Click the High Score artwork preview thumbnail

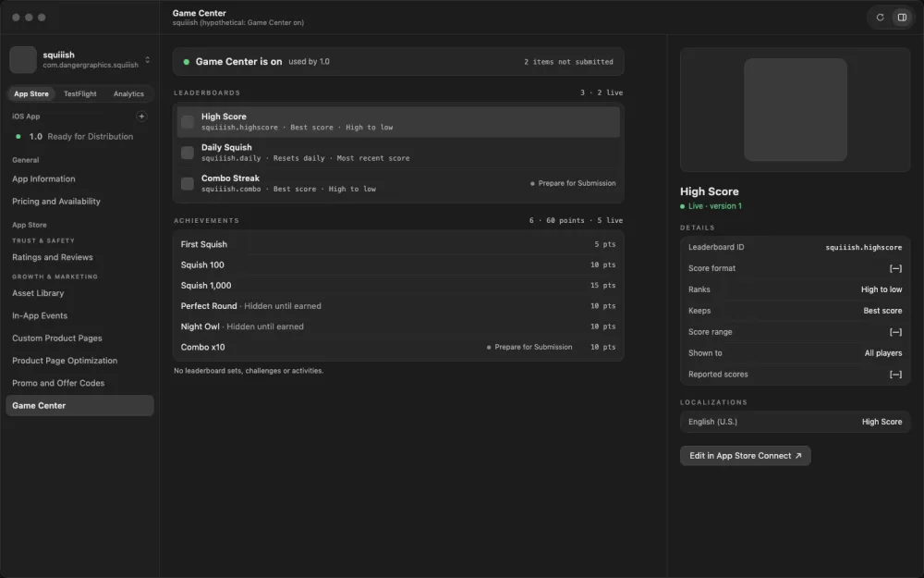click(x=795, y=110)
